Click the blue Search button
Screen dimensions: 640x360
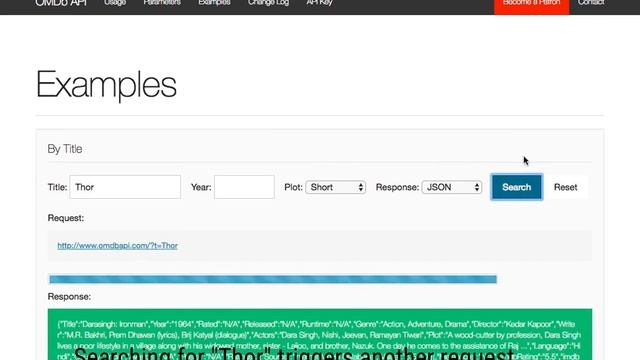pos(517,187)
